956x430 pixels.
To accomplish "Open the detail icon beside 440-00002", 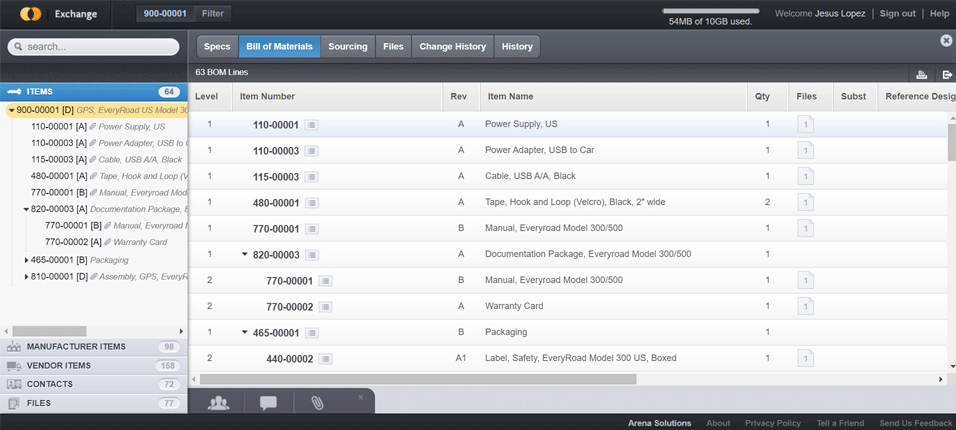I will (x=326, y=359).
